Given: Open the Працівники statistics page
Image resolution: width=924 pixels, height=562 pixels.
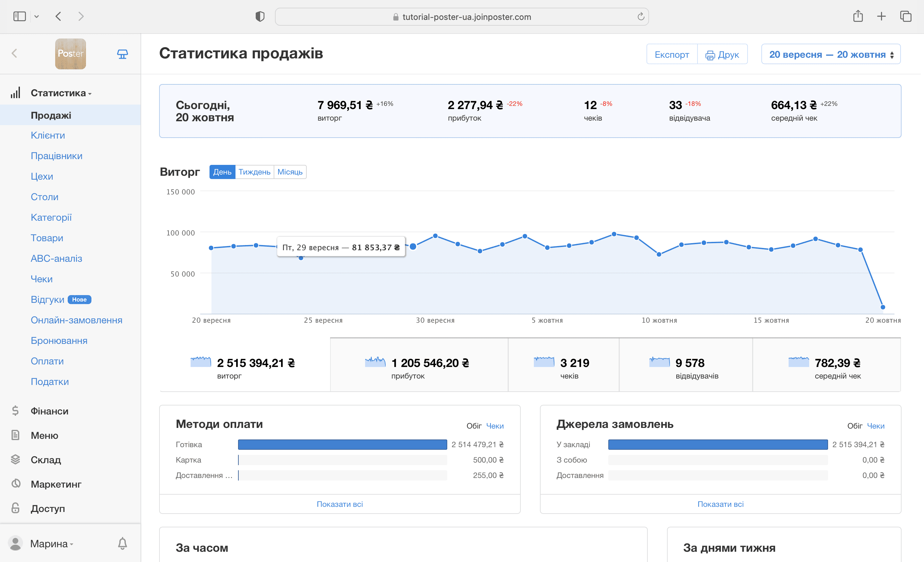Looking at the screenshot, I should click(x=56, y=156).
